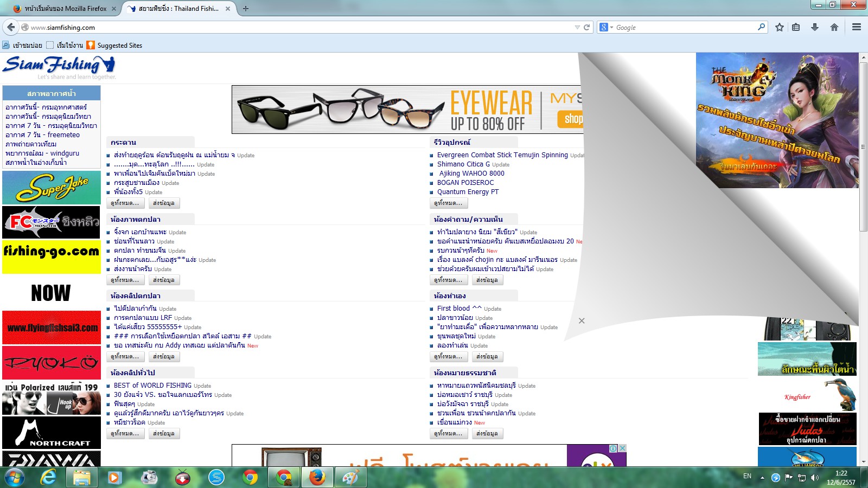The image size is (868, 488).
Task: Show bookmarks list icon in toolbar
Action: (x=796, y=27)
